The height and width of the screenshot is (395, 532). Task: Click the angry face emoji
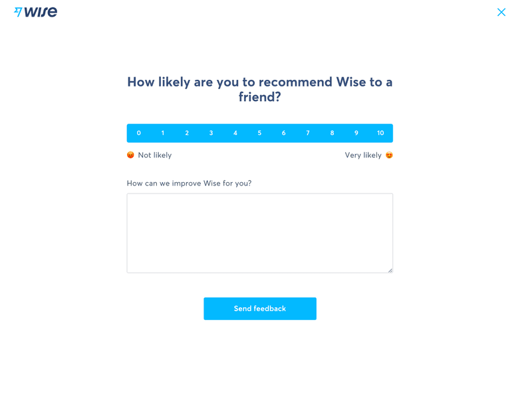pos(130,155)
